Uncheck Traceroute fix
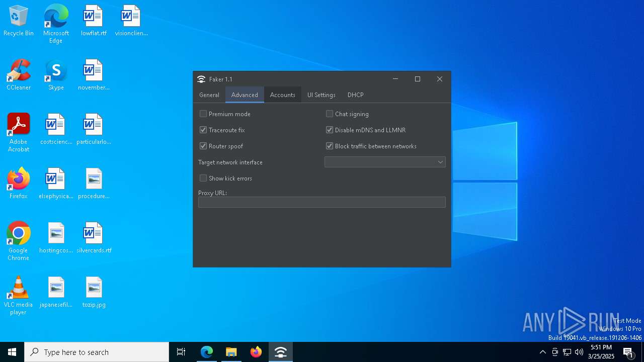 (x=203, y=130)
